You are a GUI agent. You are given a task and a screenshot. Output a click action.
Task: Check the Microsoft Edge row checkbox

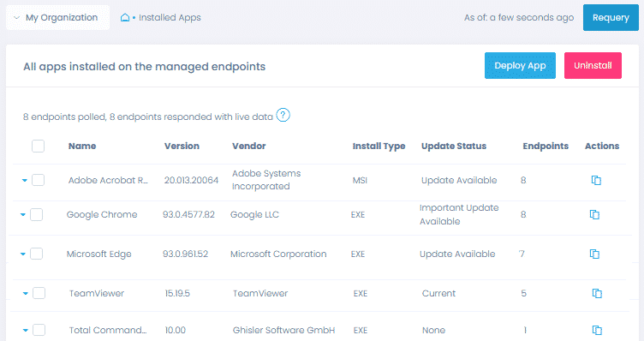[x=37, y=254]
